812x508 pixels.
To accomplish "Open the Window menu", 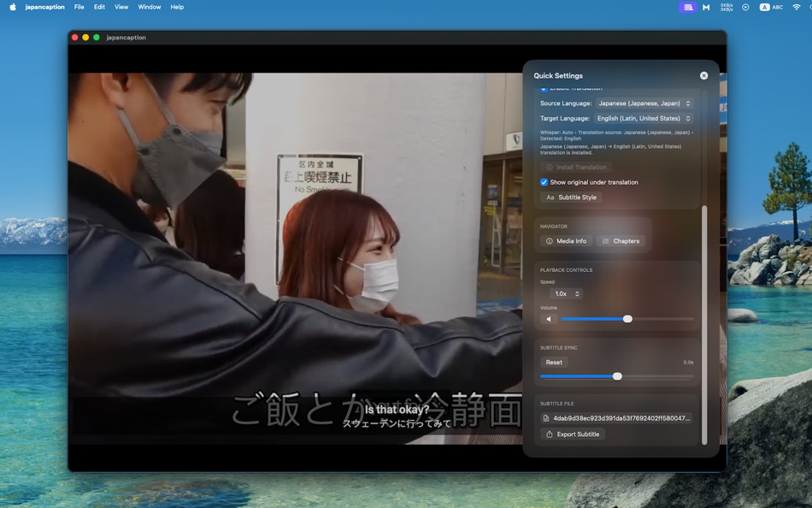I will tap(150, 7).
